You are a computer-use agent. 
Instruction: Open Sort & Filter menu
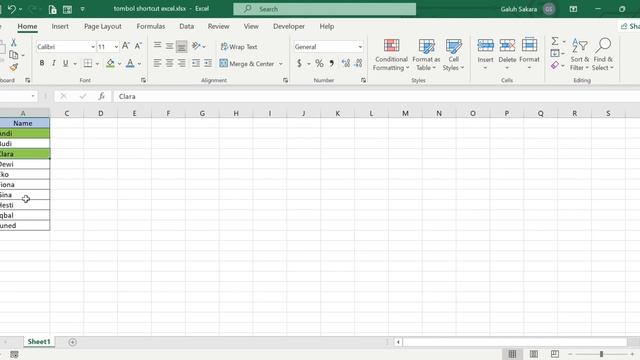pyautogui.click(x=580, y=55)
